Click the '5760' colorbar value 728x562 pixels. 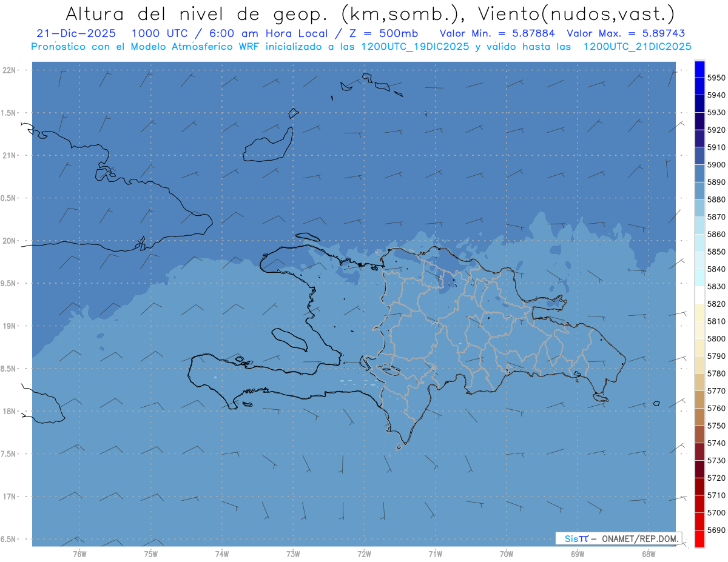716,408
